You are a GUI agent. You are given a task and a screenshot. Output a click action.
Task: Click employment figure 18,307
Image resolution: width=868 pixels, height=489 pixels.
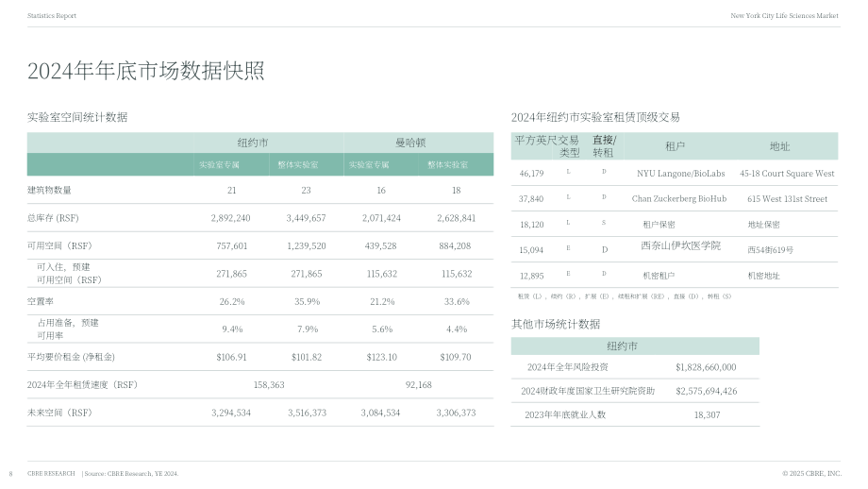point(707,414)
